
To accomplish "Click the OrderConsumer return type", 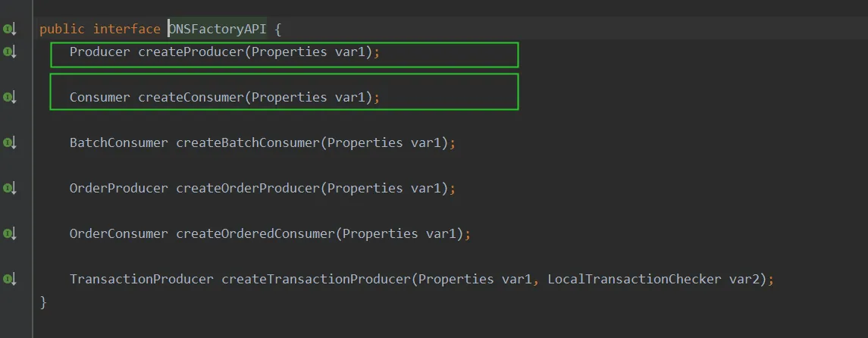I will (118, 233).
